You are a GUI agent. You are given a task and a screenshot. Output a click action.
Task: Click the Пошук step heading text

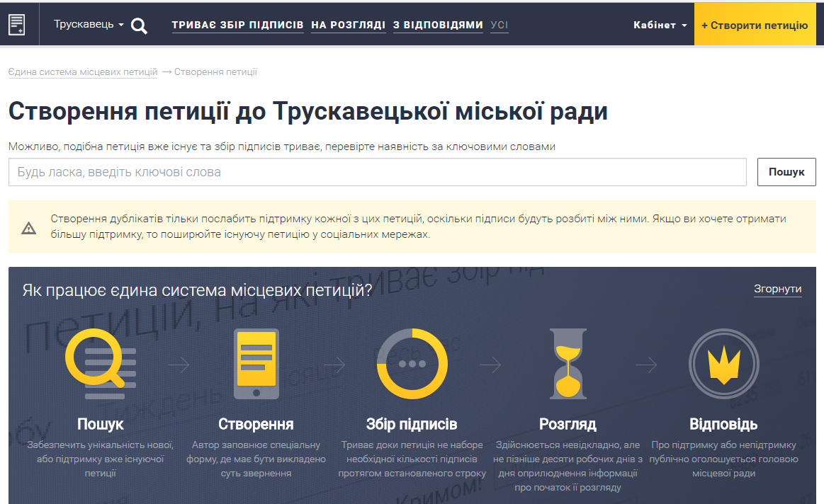pyautogui.click(x=101, y=424)
